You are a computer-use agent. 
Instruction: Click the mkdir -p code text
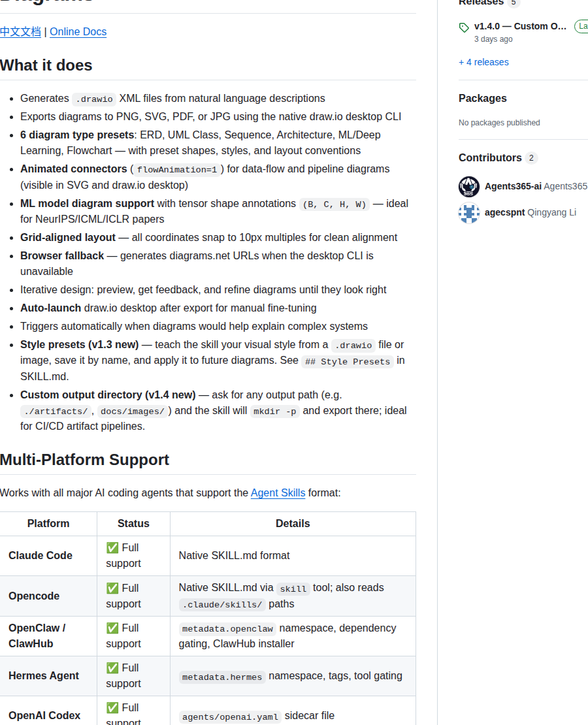coord(275,411)
